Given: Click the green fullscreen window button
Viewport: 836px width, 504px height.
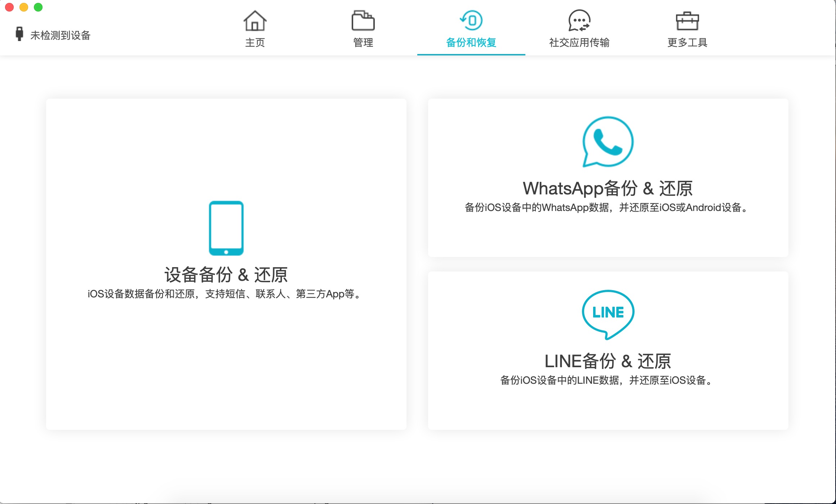Looking at the screenshot, I should tap(38, 7).
